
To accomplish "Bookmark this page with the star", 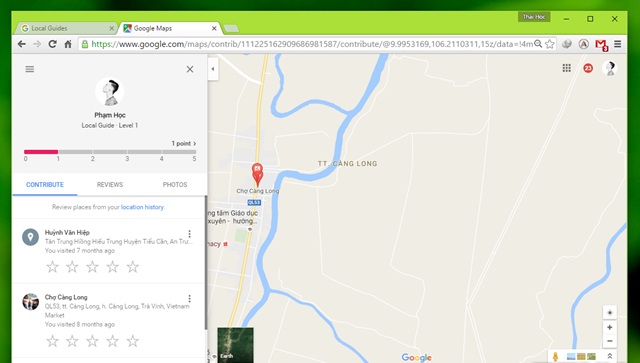I will 550,44.
